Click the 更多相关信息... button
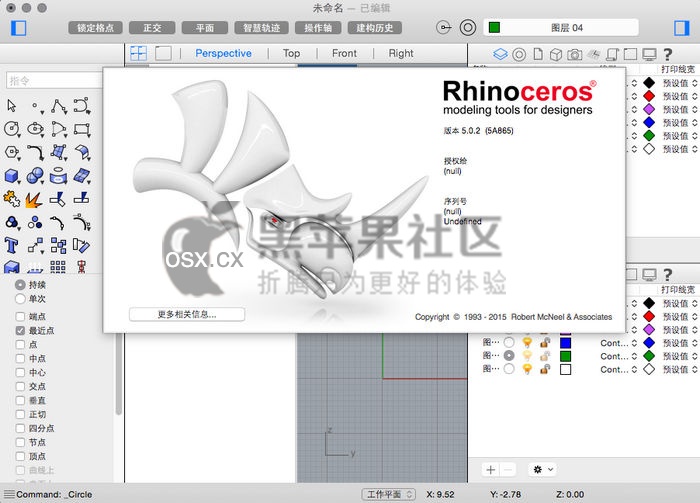700x503 pixels. click(187, 314)
